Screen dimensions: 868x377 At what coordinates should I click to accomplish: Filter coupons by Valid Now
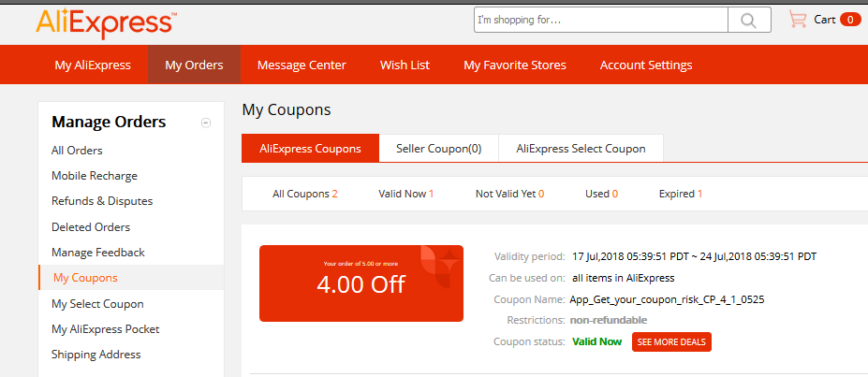coord(405,194)
